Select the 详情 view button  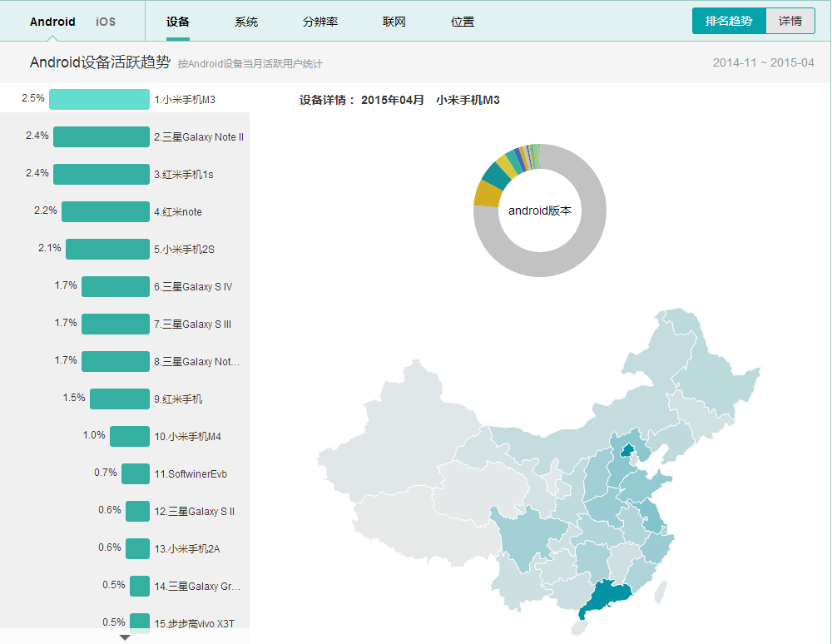pos(790,21)
